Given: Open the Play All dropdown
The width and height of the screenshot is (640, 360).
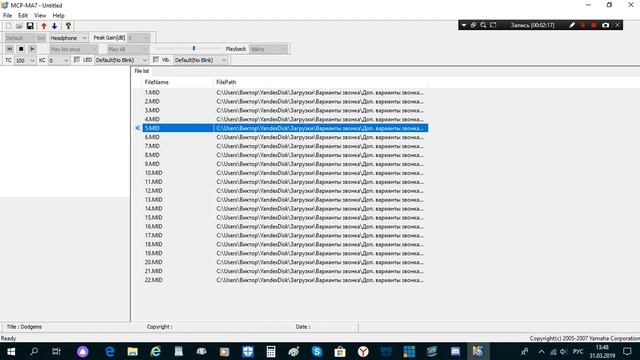Looking at the screenshot, I should 128,49.
